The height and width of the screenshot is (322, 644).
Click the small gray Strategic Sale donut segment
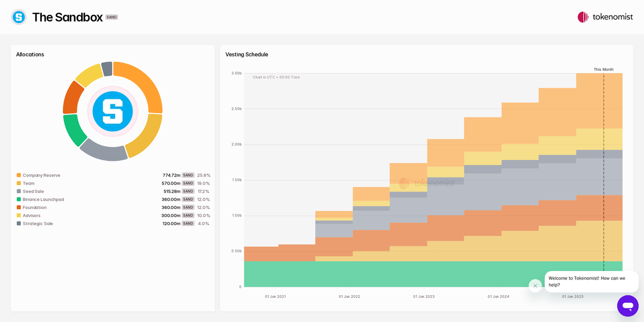[107, 69]
